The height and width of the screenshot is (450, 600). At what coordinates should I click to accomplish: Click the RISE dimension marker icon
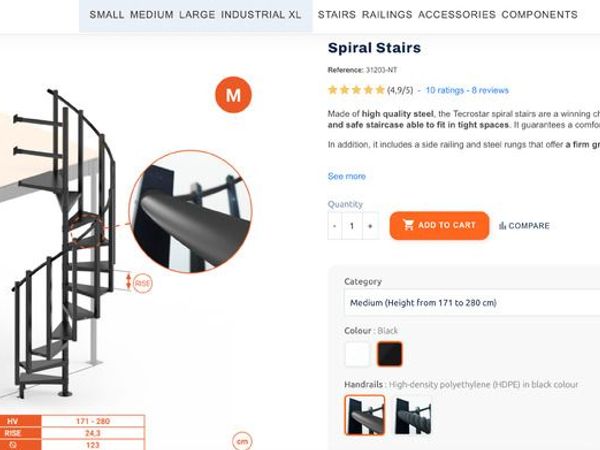[142, 283]
